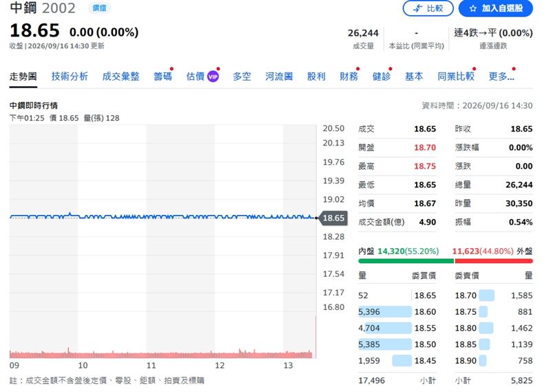551x392 pixels.
Task: Click the tall red volume bar at chart end
Action: [315, 337]
